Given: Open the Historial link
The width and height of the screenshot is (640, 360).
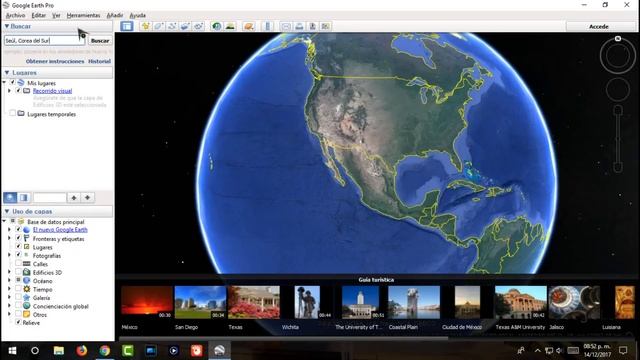Looking at the screenshot, I should pos(100,61).
